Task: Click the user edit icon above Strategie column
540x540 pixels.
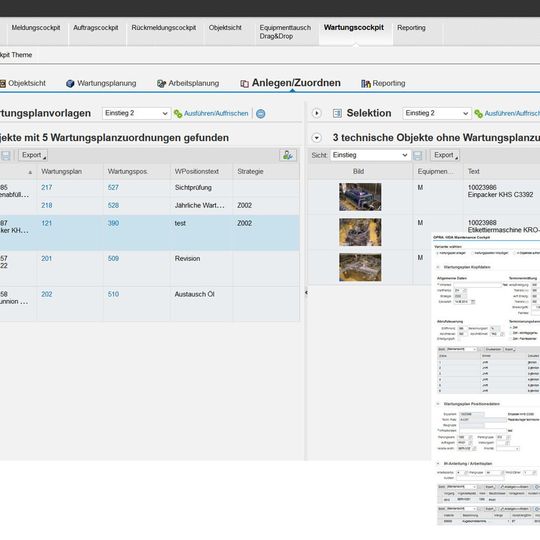Action: (288, 155)
